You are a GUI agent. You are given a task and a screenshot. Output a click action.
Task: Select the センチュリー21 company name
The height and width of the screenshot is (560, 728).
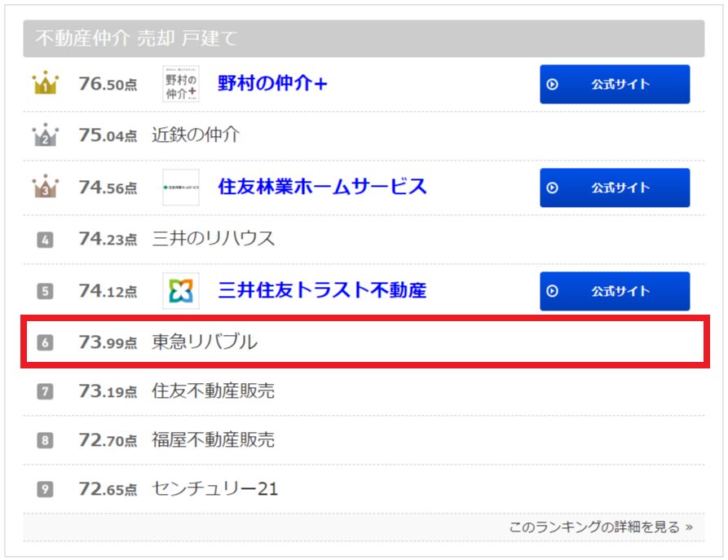pos(215,488)
